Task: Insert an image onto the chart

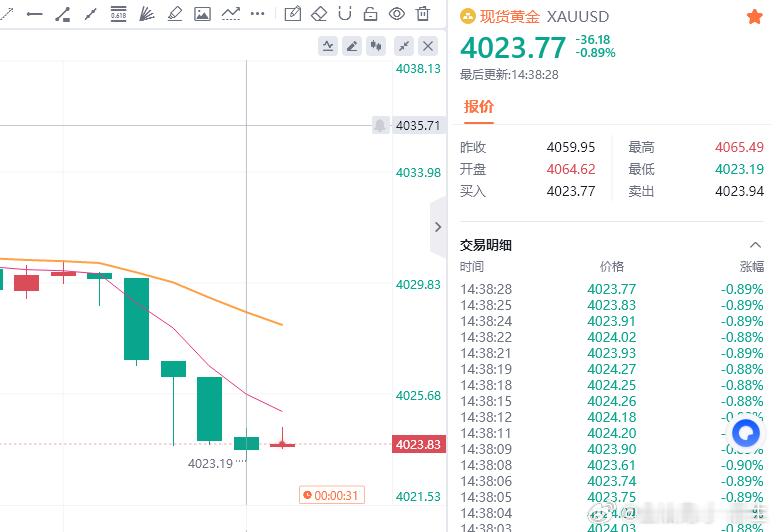Action: pos(202,14)
